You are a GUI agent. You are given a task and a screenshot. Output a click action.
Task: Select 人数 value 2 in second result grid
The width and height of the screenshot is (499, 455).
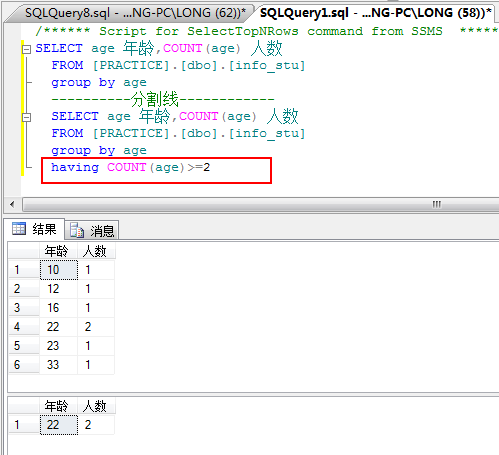(96, 425)
